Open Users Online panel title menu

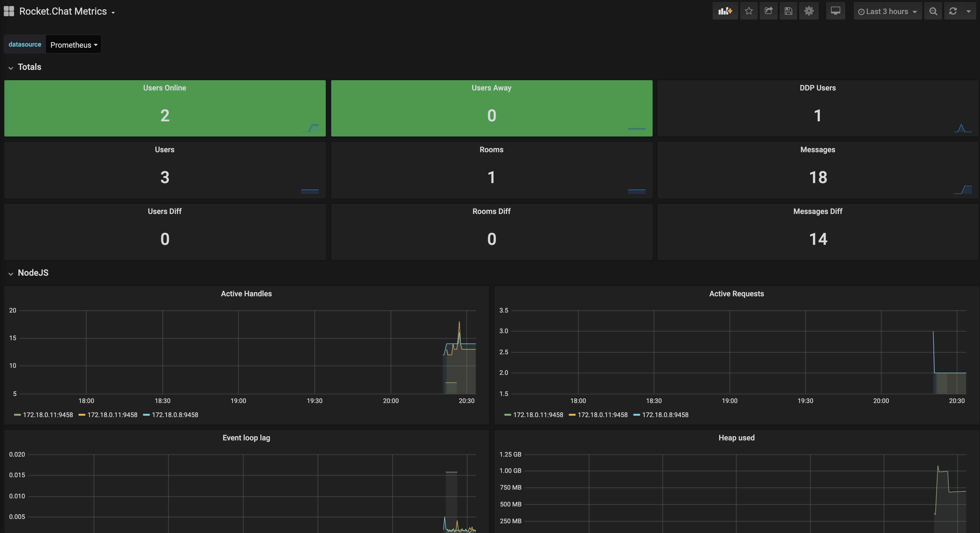164,88
